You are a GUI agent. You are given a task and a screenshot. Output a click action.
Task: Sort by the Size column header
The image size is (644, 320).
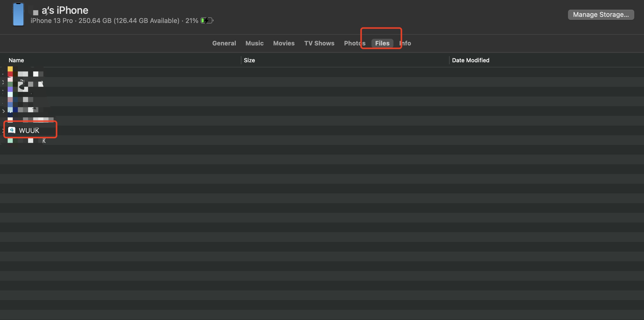tap(249, 60)
